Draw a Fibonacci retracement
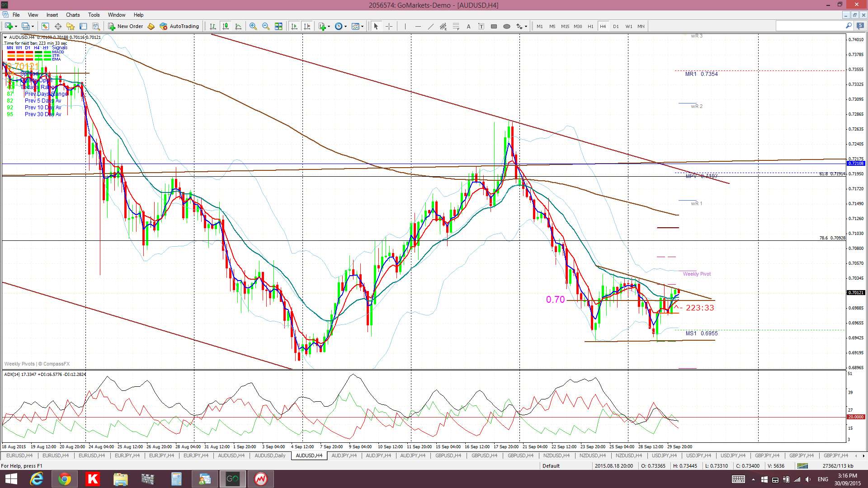This screenshot has height=488, width=868. point(456,26)
